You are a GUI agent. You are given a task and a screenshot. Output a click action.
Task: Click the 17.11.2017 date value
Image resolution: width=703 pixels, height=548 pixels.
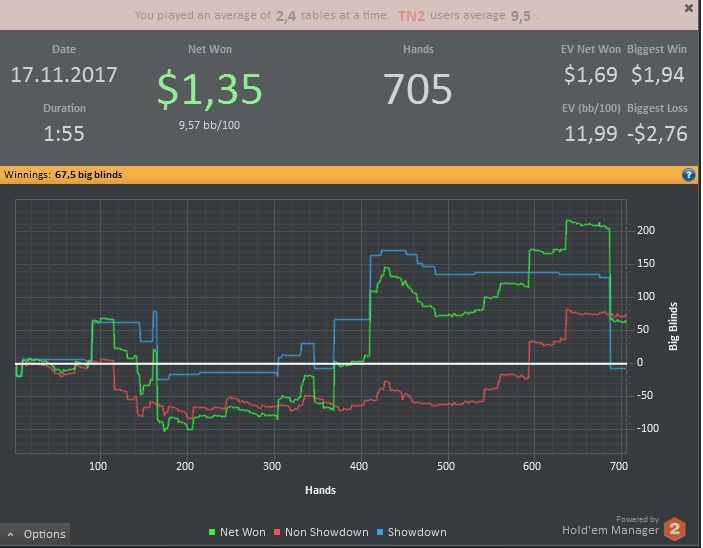coord(64,74)
